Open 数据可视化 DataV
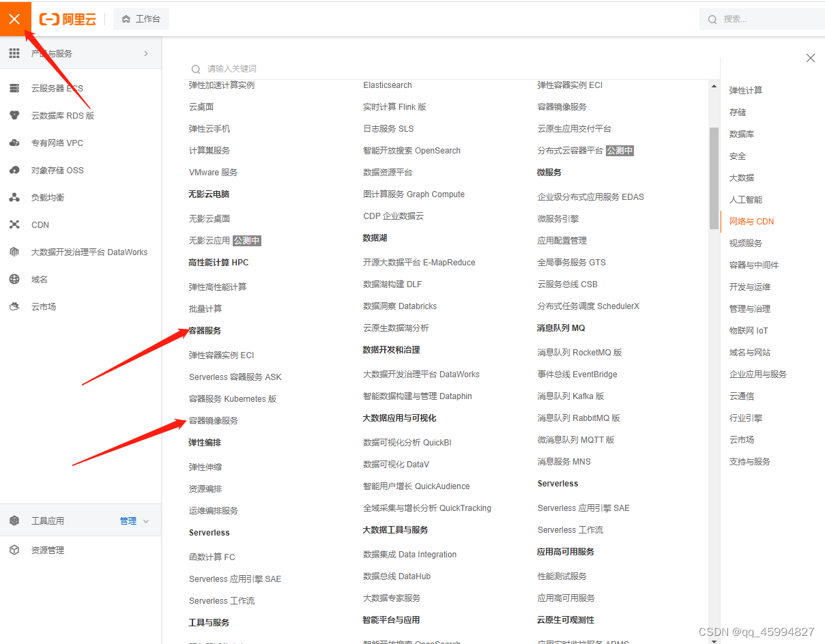This screenshot has height=644, width=825. [x=396, y=464]
